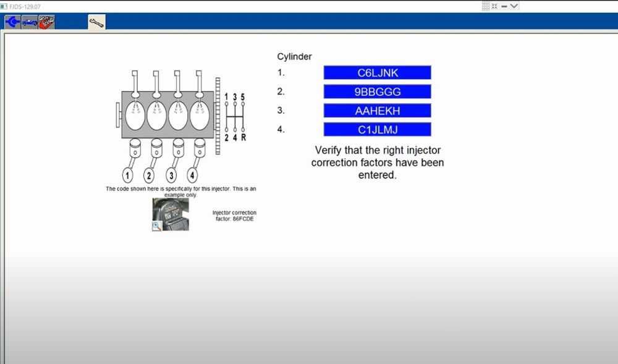618x364 pixels.
Task: Click the dash icon in title bar
Action: pyautogui.click(x=504, y=6)
